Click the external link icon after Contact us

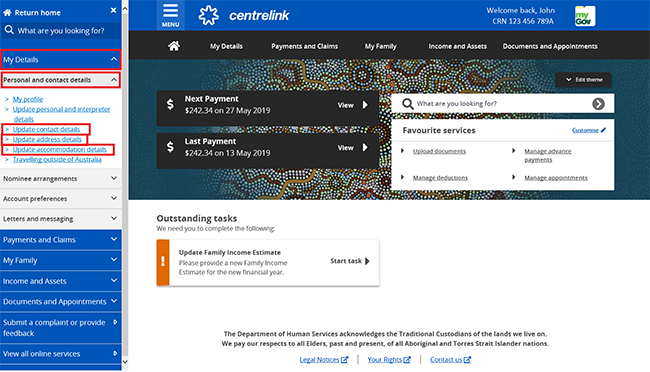pos(467,360)
